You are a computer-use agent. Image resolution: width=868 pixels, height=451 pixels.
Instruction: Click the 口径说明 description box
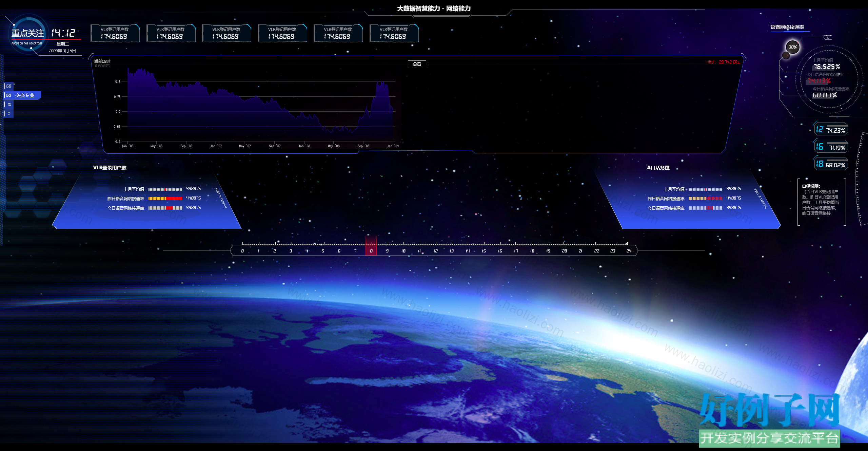(x=822, y=202)
